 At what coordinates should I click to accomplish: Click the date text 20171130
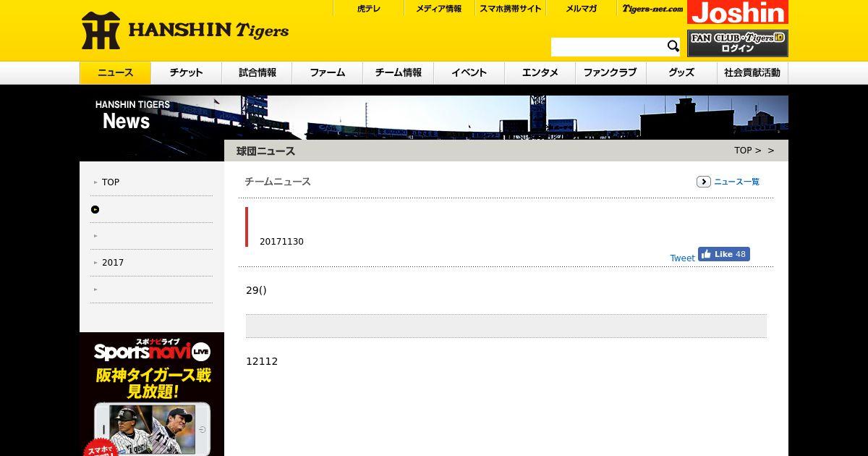click(281, 242)
